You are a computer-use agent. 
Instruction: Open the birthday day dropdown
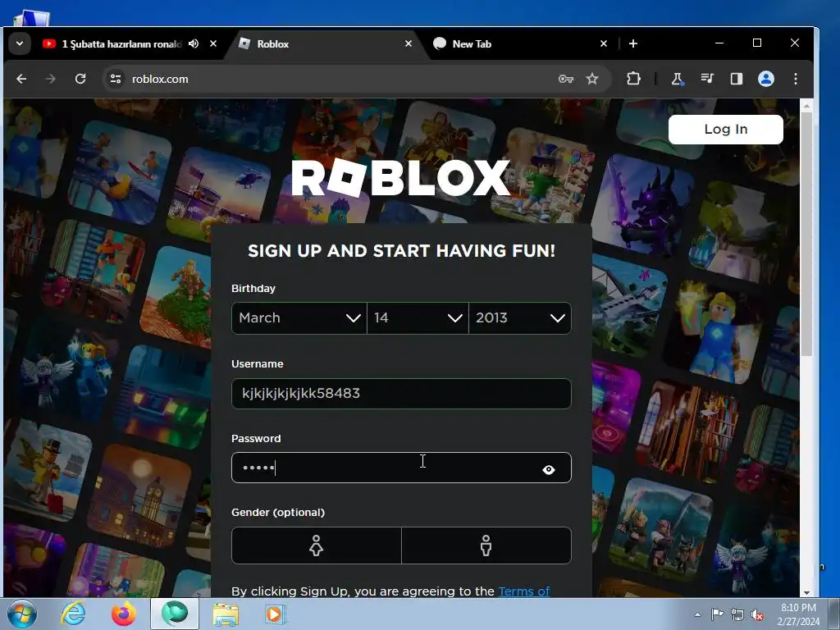coord(418,318)
